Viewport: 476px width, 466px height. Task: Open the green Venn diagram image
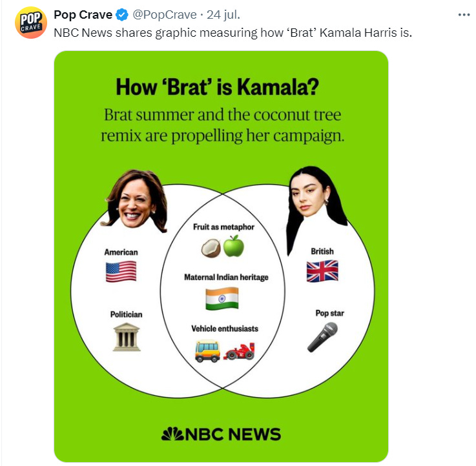point(221,257)
